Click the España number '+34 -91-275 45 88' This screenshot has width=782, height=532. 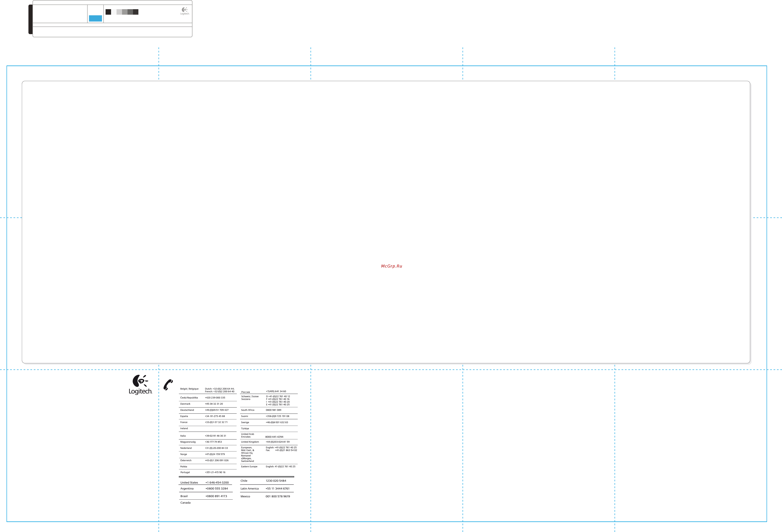coord(215,416)
